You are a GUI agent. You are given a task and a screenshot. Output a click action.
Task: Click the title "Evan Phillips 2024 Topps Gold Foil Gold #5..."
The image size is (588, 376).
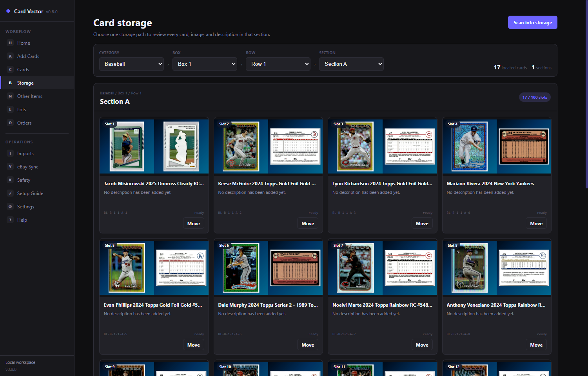point(153,305)
